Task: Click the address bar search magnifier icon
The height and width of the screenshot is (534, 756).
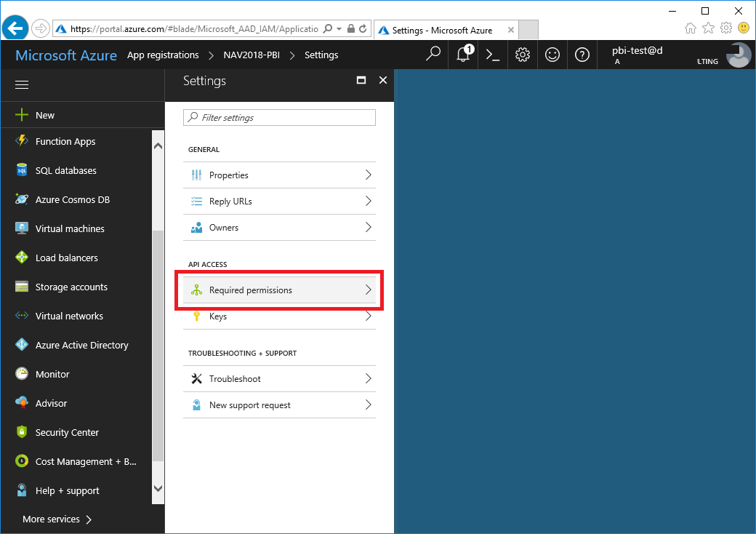Action: 328,29
